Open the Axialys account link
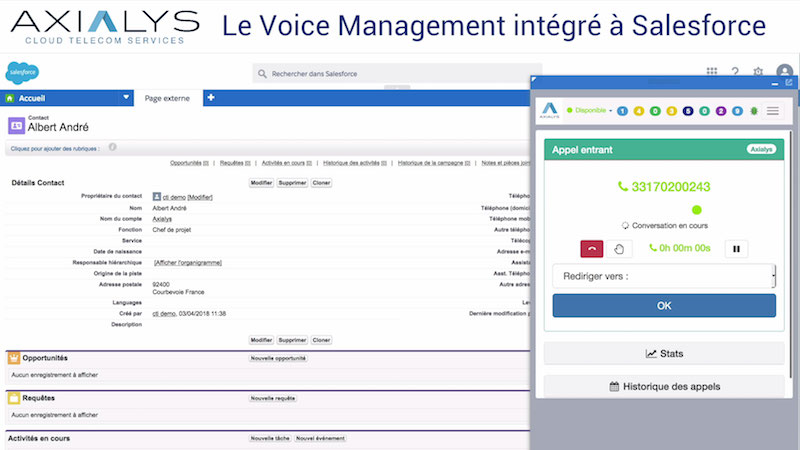 point(162,219)
